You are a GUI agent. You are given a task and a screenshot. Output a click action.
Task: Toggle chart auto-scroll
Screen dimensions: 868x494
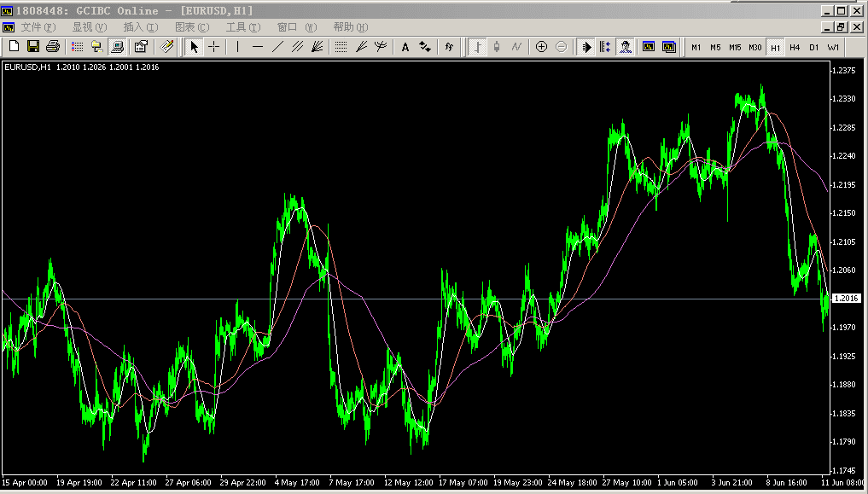(x=586, y=47)
